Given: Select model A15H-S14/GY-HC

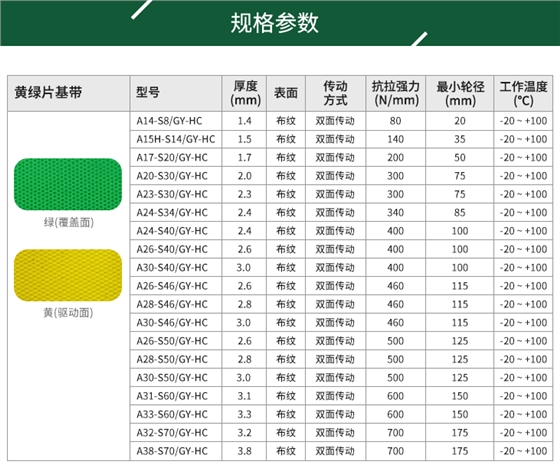Looking at the screenshot, I should coord(176,139).
